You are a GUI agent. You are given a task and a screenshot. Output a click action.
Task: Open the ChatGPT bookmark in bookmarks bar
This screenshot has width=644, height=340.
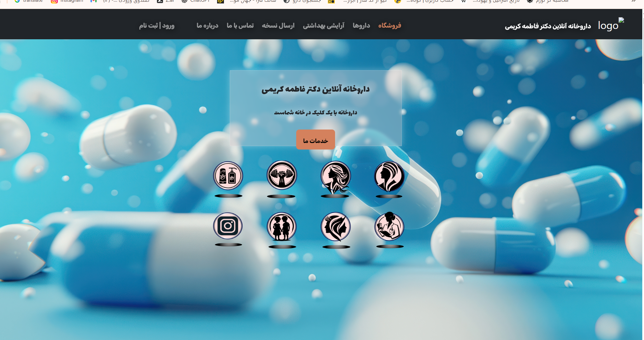[x=196, y=1]
